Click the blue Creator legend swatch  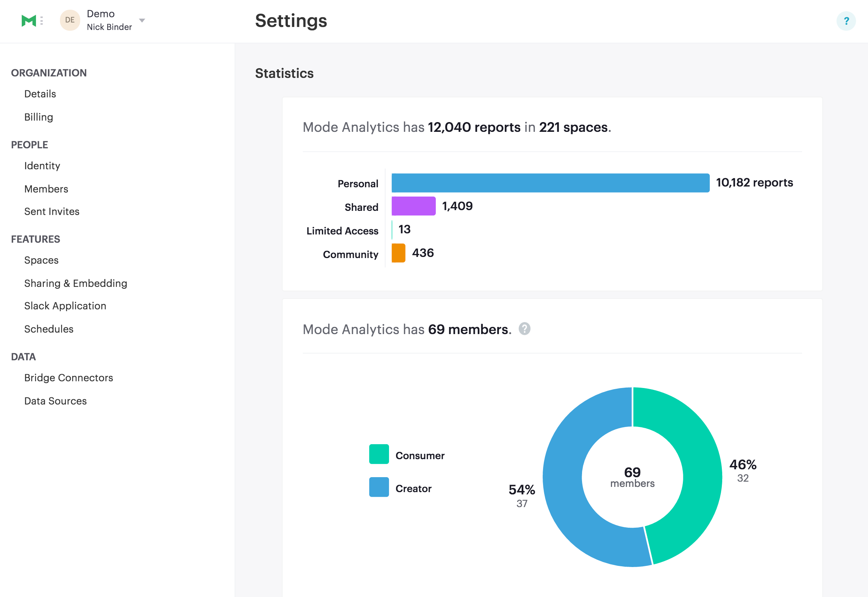tap(379, 487)
